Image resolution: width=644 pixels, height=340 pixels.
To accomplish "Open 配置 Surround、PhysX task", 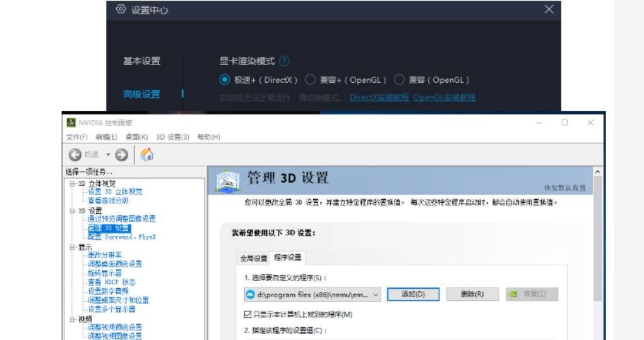I will click(122, 237).
